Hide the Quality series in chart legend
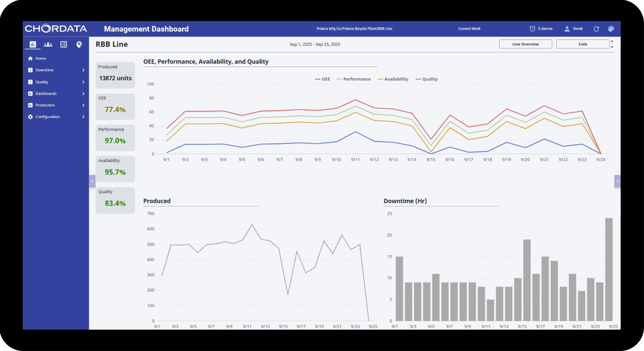The image size is (644, 351). [x=427, y=79]
